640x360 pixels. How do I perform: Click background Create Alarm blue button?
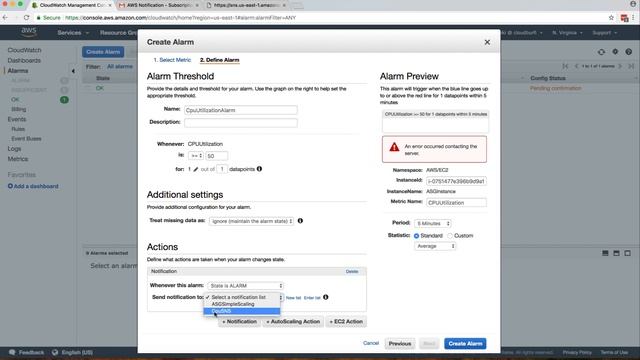click(x=103, y=52)
